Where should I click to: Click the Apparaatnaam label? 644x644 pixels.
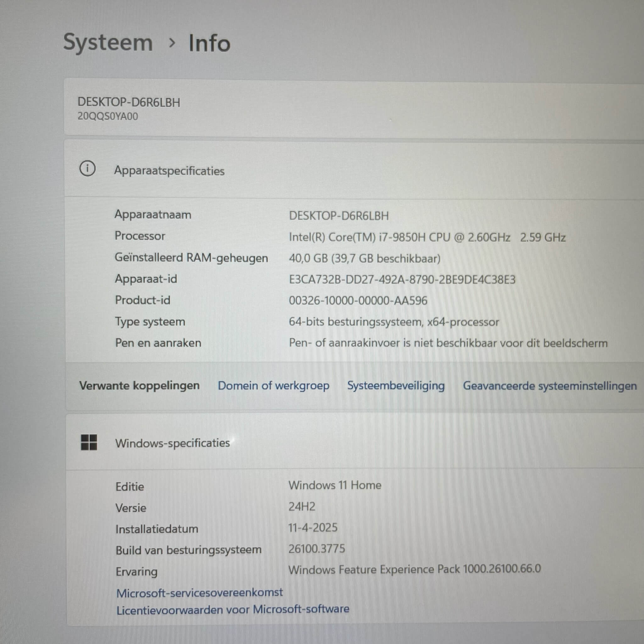coord(153,215)
